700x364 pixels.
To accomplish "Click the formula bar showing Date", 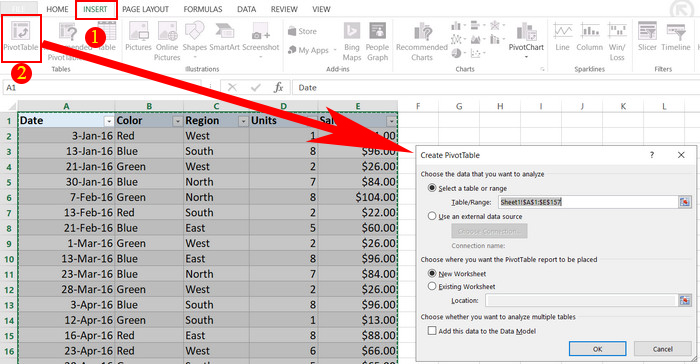I will pos(496,88).
